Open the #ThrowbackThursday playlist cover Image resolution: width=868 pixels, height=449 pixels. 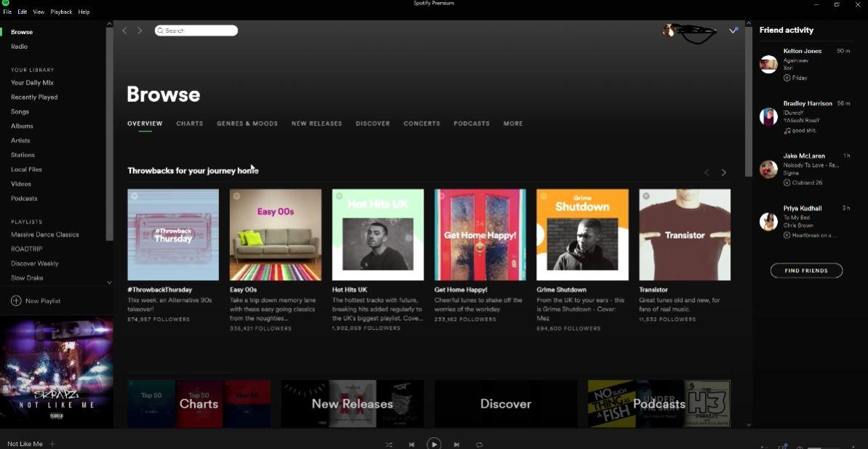click(x=173, y=235)
